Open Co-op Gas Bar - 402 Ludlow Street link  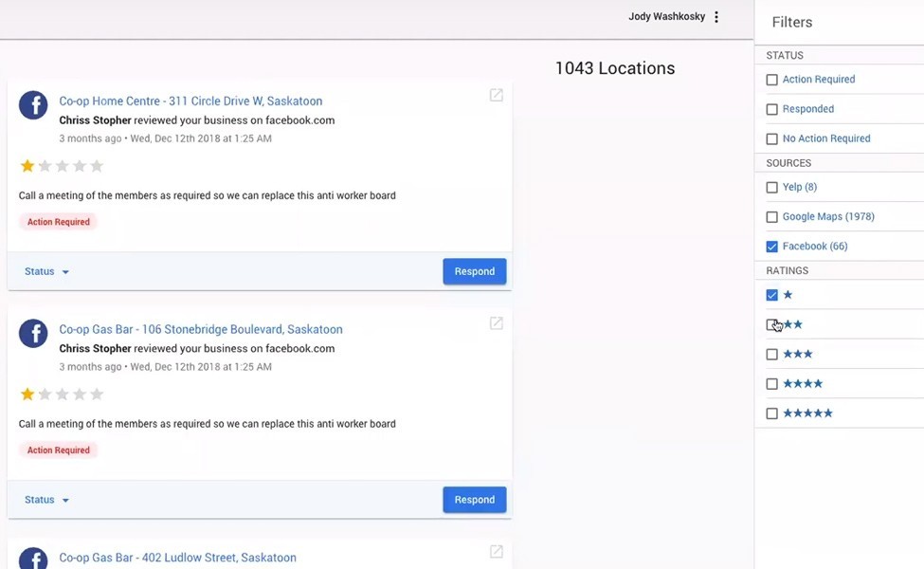[x=177, y=558]
